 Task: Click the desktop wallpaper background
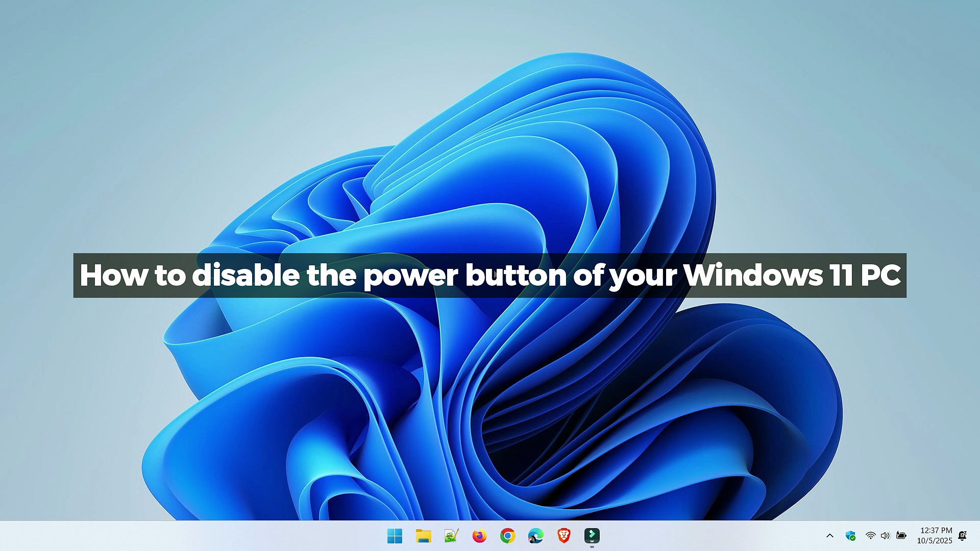tap(204, 153)
